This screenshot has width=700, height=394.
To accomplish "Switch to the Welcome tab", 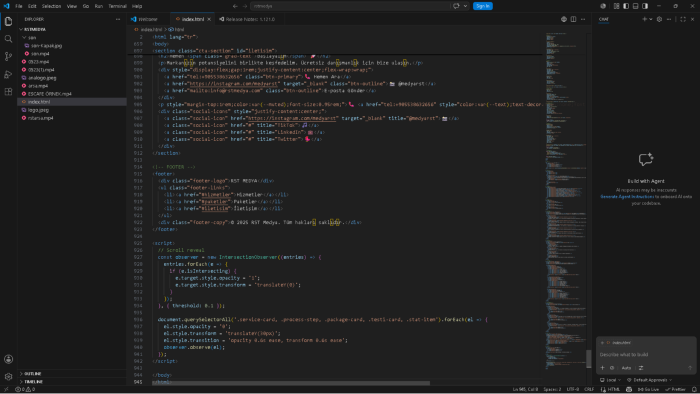I will click(x=147, y=19).
